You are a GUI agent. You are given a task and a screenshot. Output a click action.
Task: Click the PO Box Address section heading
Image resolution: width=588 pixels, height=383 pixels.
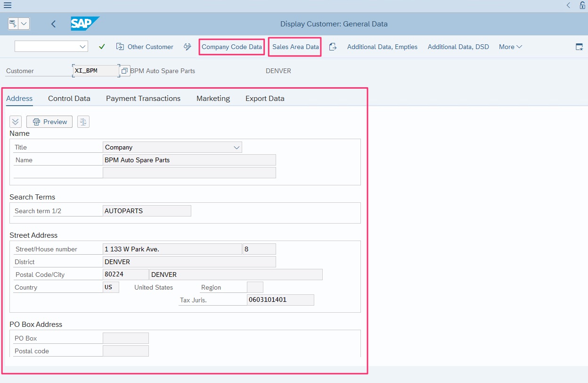click(x=36, y=325)
